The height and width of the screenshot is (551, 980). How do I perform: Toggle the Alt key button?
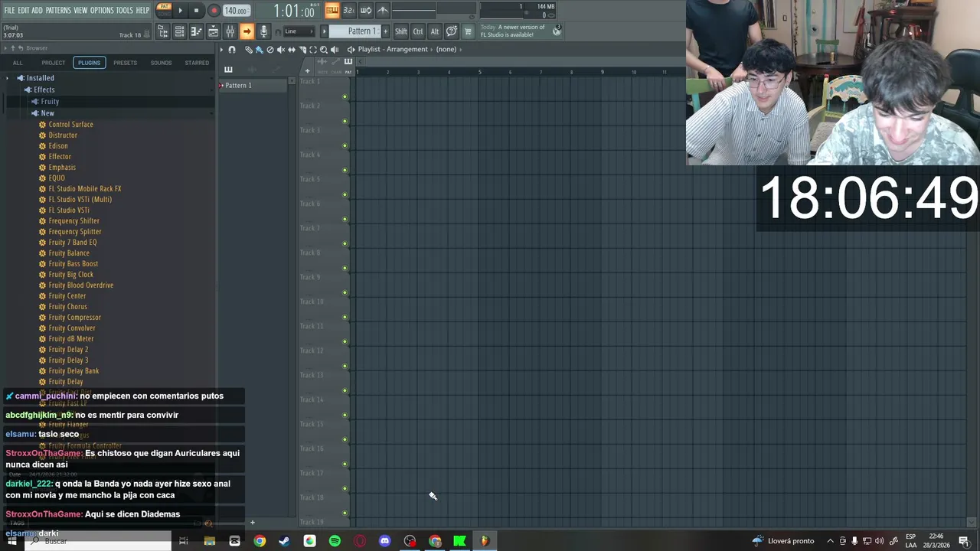(x=435, y=31)
